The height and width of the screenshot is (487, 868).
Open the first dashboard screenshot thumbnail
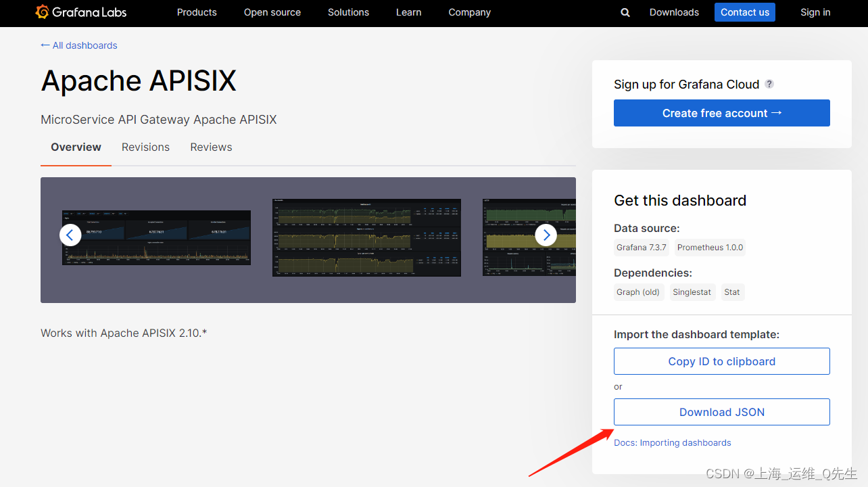click(x=156, y=237)
